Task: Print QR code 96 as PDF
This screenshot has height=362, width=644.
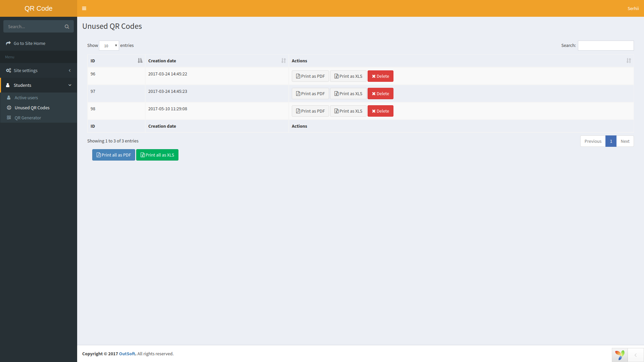Action: [x=310, y=76]
